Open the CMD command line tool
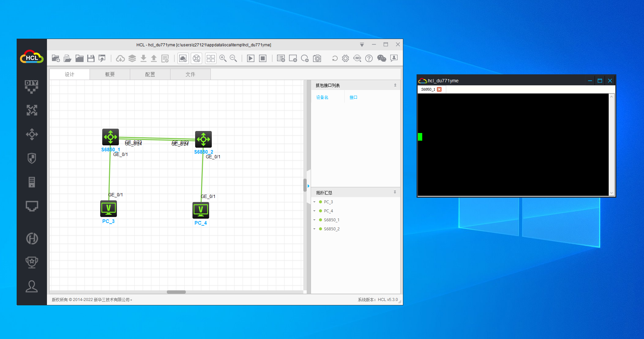Viewport: 644px width, 339px height. point(357,58)
